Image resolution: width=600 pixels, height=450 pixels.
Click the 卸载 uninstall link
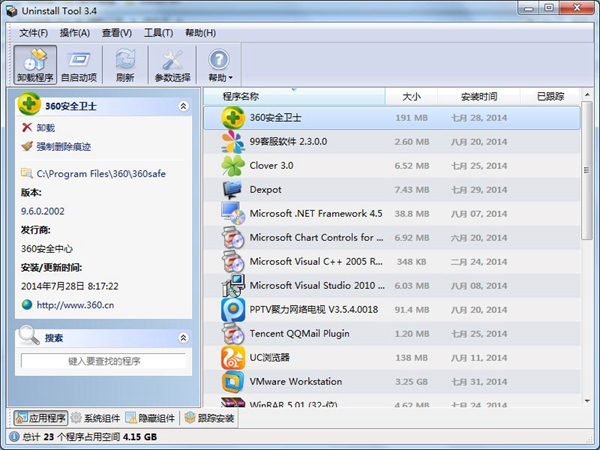pos(46,127)
